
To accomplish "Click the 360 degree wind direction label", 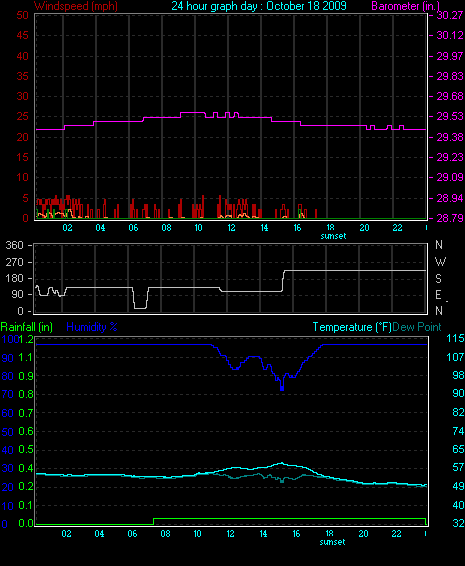I will pyautogui.click(x=14, y=245).
